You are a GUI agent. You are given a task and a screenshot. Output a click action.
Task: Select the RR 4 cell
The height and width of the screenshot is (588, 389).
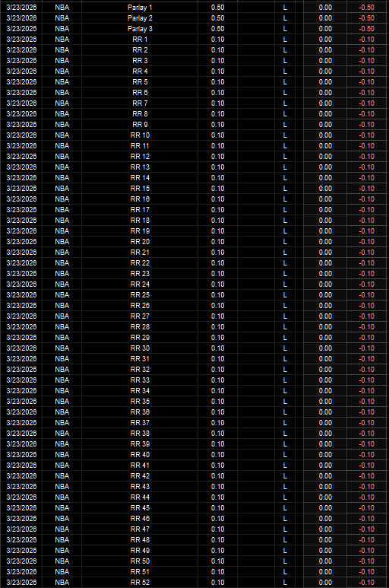coord(140,72)
